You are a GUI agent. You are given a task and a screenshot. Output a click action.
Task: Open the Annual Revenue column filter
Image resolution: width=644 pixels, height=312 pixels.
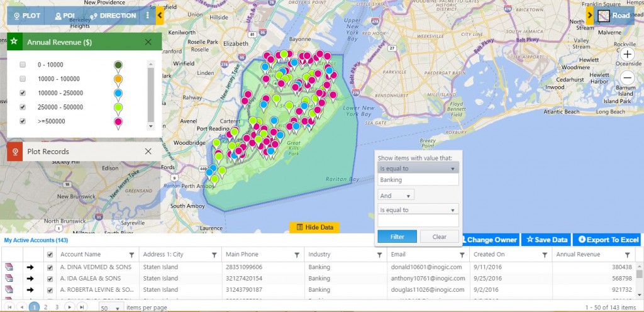point(627,255)
